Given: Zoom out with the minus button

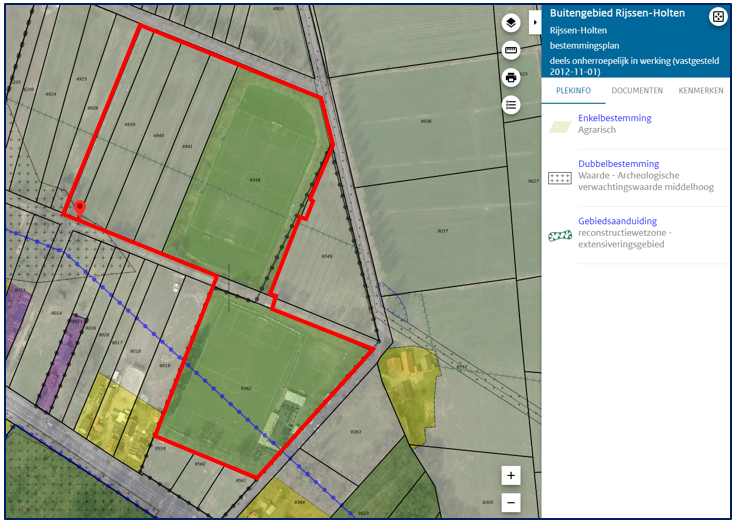Looking at the screenshot, I should point(511,502).
